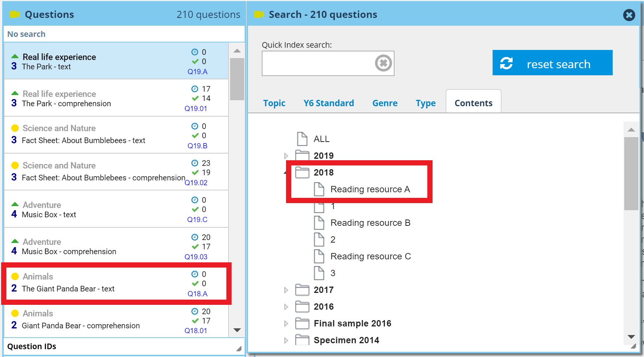Screen dimensions: 644x357
Task: Select the Genre tab
Action: click(385, 103)
